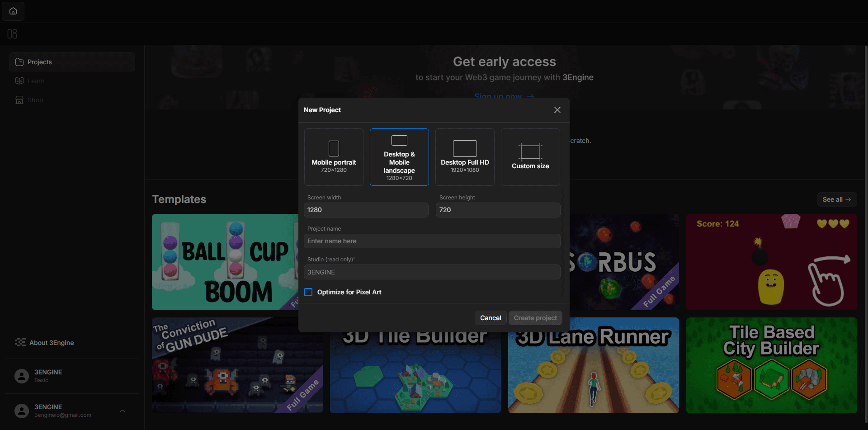Click the Projects folder icon
The height and width of the screenshot is (430, 868).
[x=19, y=62]
